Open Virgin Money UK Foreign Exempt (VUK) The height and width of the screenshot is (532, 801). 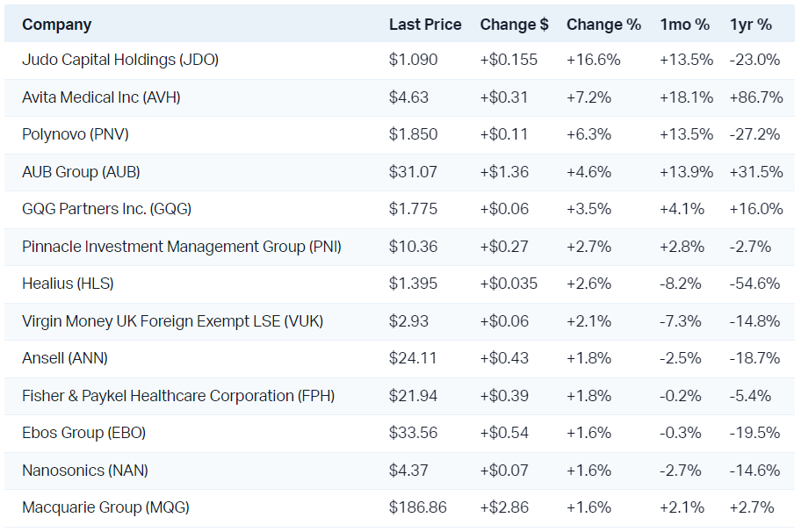point(172,321)
